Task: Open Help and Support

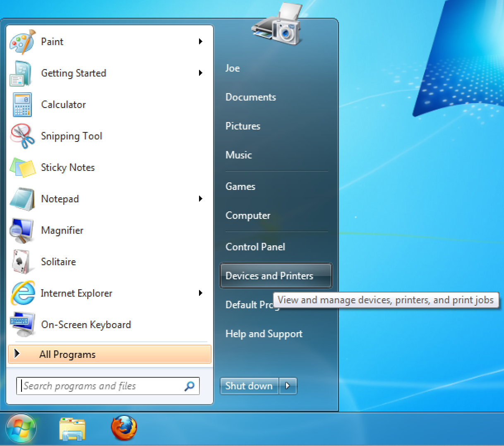Action: point(264,334)
